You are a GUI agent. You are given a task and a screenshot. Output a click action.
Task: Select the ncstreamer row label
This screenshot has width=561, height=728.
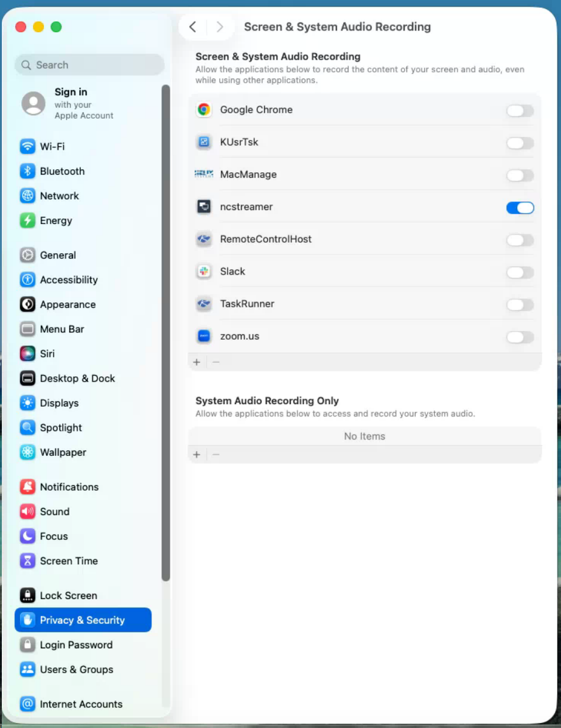[246, 206]
